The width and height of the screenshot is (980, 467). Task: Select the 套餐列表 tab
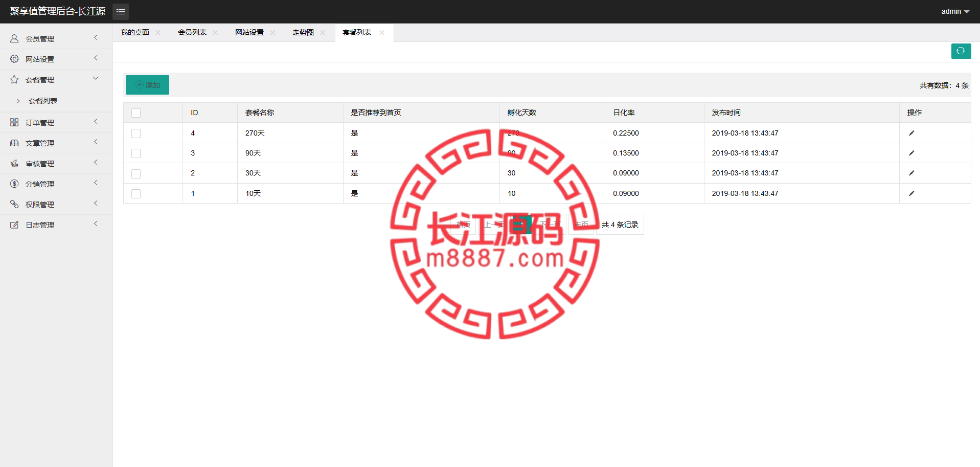[357, 32]
